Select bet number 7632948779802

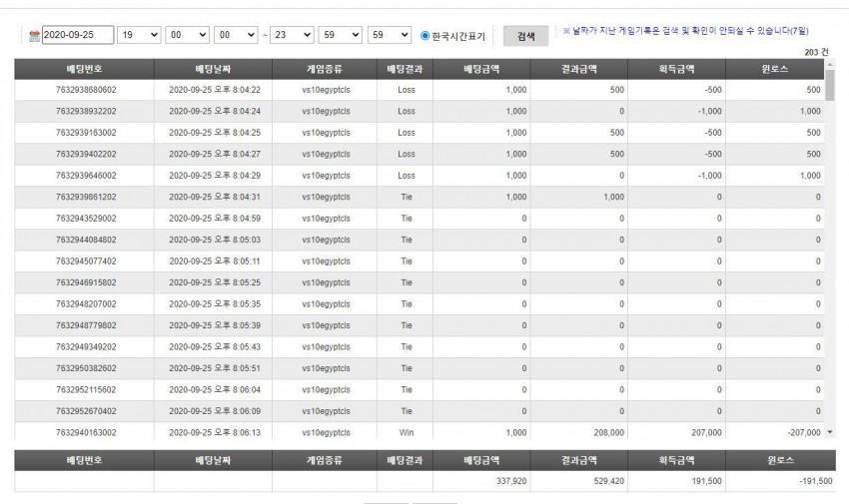click(86, 325)
